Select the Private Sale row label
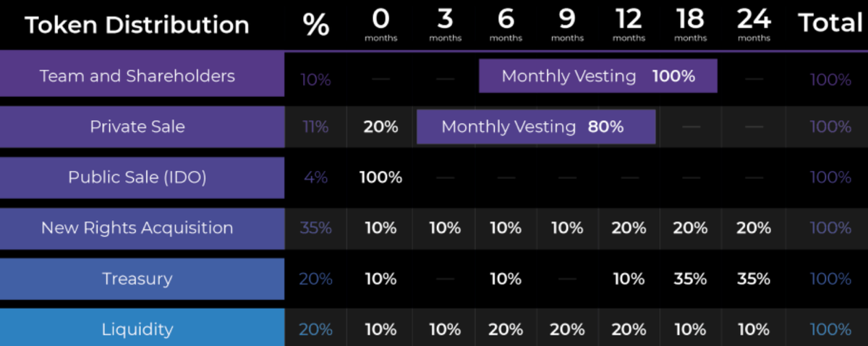 (137, 127)
